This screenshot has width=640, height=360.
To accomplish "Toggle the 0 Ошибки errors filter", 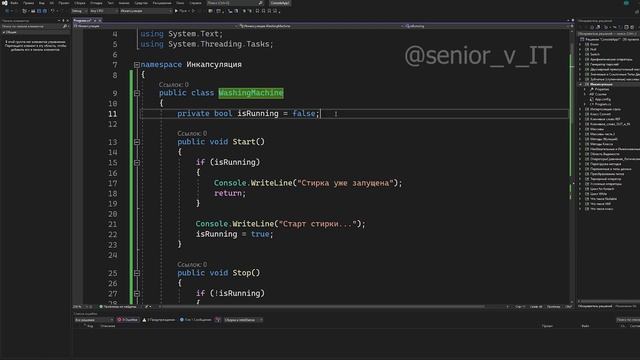I will [128, 320].
